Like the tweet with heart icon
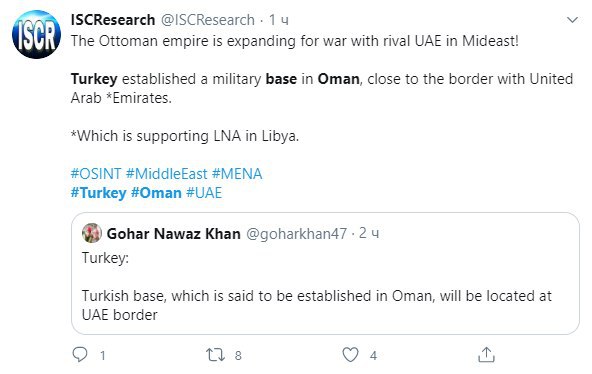 tap(350, 355)
